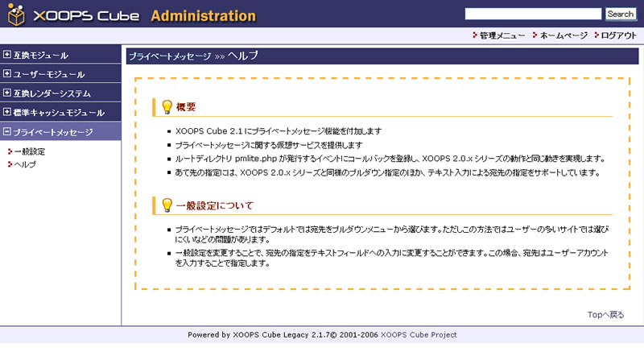Image resolution: width=644 pixels, height=352 pixels.
Task: Go to ホームページ link
Action: click(563, 35)
